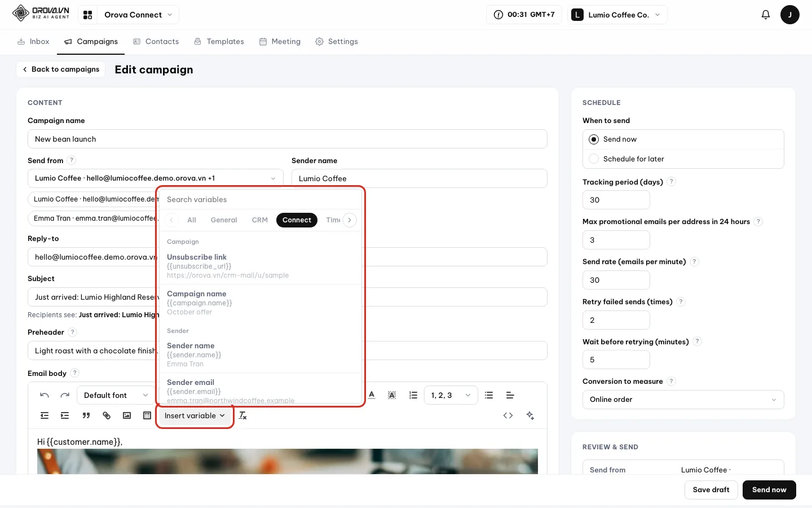Open the Send from address dropdown
The height and width of the screenshot is (508, 812).
coord(155,178)
